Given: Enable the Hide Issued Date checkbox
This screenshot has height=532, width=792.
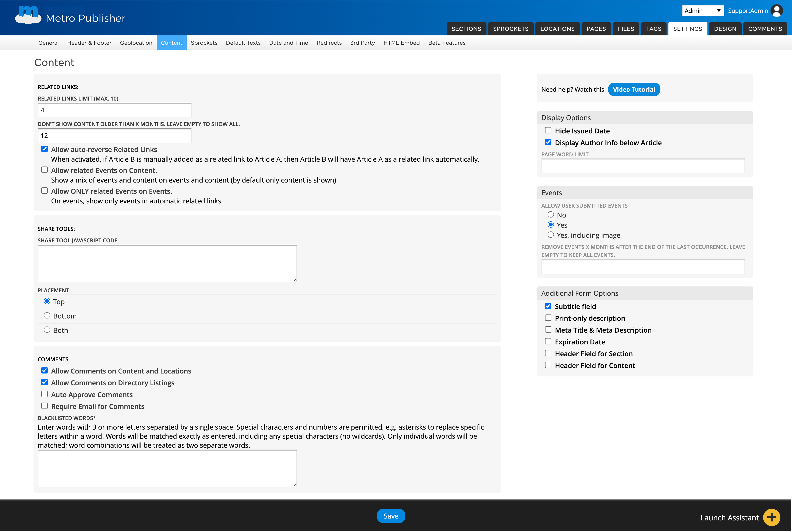Looking at the screenshot, I should click(548, 131).
